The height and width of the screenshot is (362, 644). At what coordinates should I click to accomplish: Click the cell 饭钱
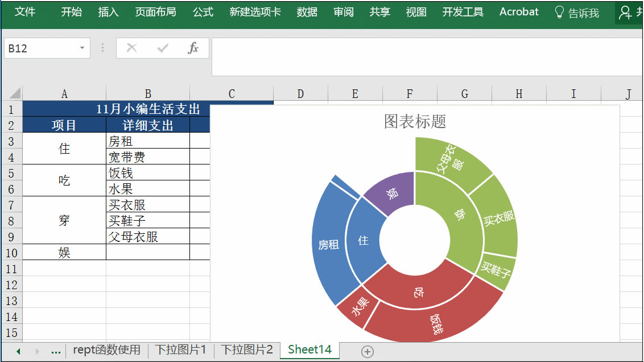(x=148, y=173)
